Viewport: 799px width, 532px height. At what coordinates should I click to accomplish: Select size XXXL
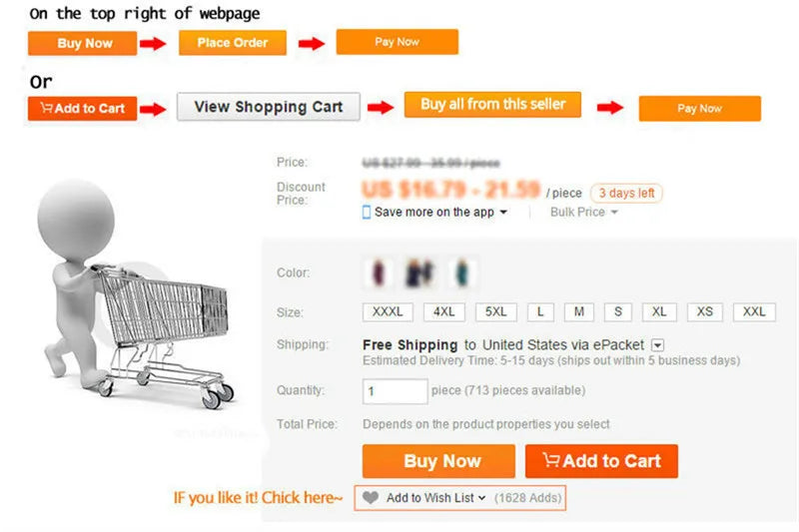click(x=387, y=312)
